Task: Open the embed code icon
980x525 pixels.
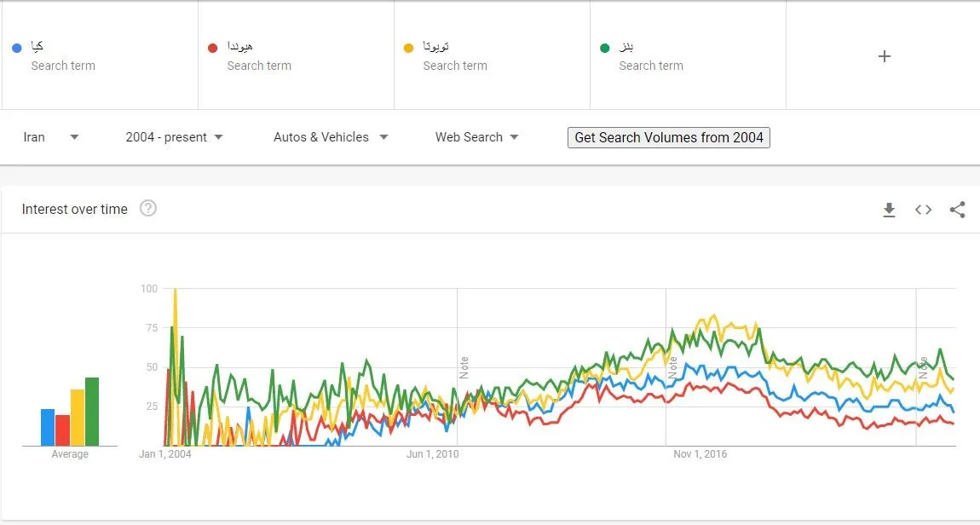Action: 923,210
